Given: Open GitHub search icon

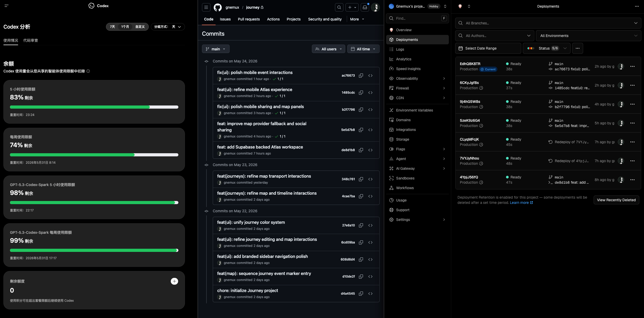Looking at the screenshot, I should 339,7.
